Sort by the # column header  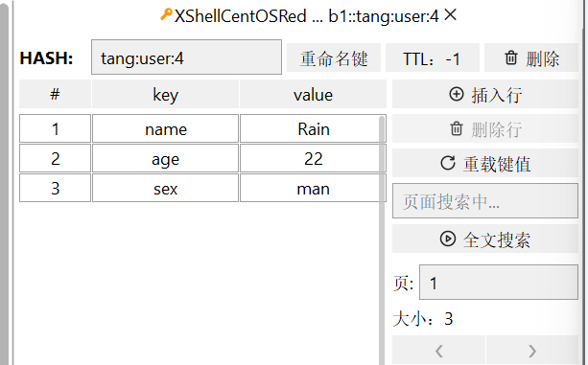tap(55, 94)
